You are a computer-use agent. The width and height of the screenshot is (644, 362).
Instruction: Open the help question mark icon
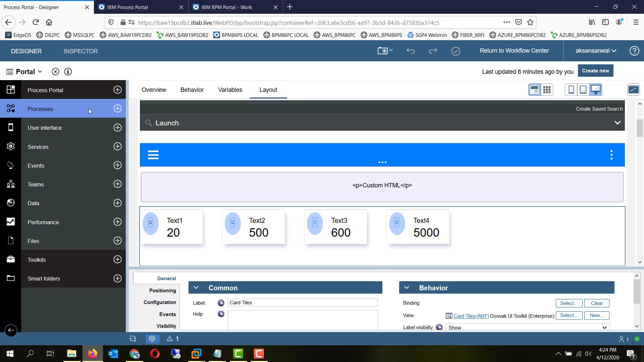pos(634,51)
